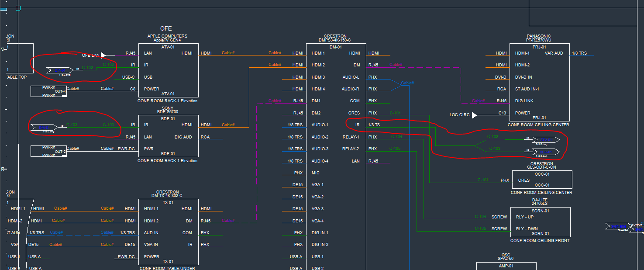This screenshot has height=270, width=644.
Task: Click the OFE heading text
Action: pos(166,28)
